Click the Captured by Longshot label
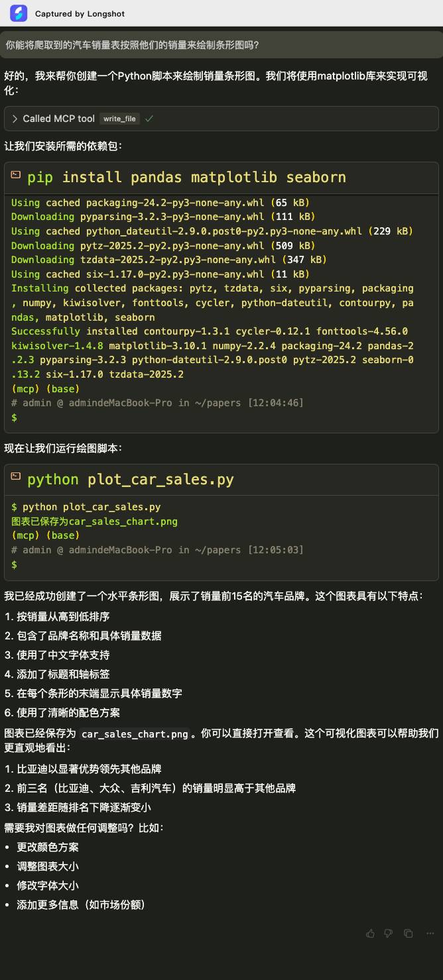Screen dimensions: 443x980 (80, 13)
